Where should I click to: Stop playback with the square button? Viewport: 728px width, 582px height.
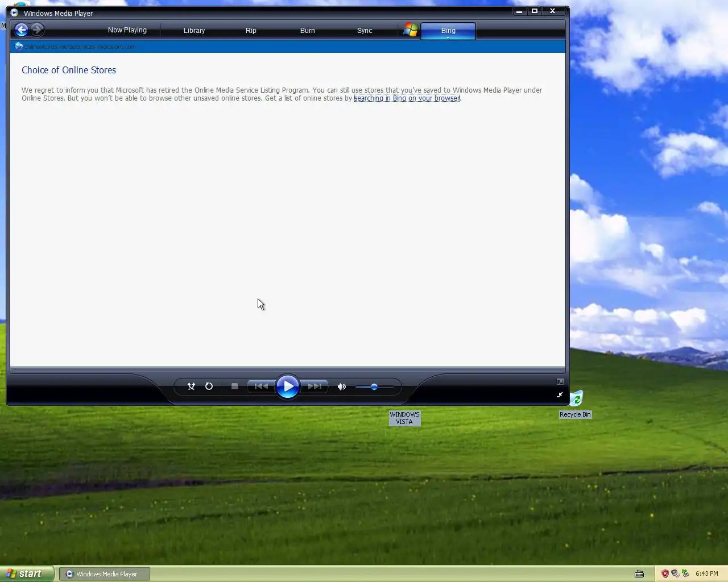click(234, 386)
